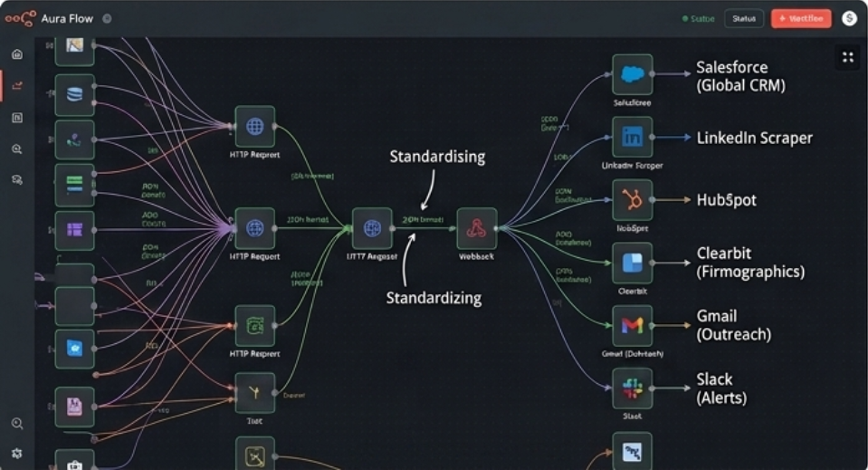
Task: Select the uppermost HTTP Request globe node
Action: point(254,126)
